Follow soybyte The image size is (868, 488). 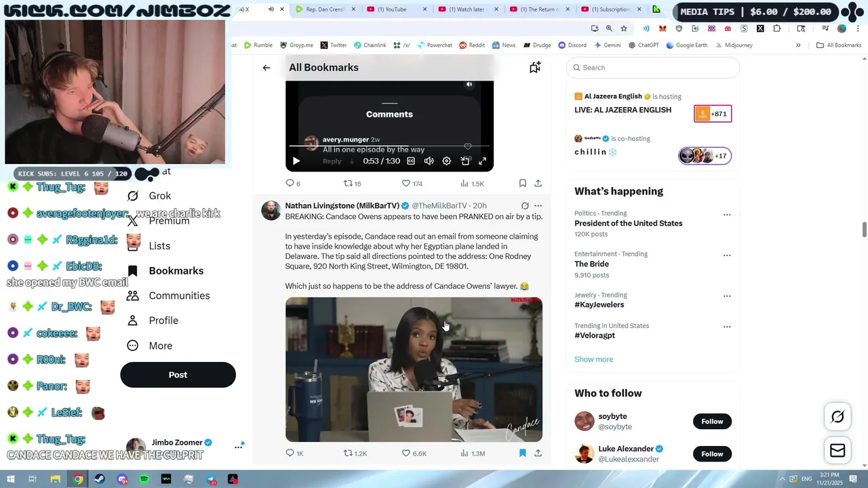point(712,422)
